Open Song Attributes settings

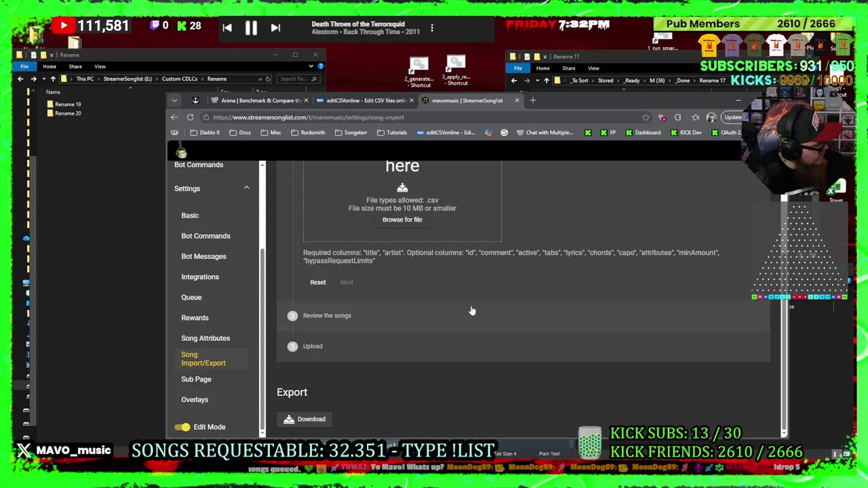click(205, 338)
